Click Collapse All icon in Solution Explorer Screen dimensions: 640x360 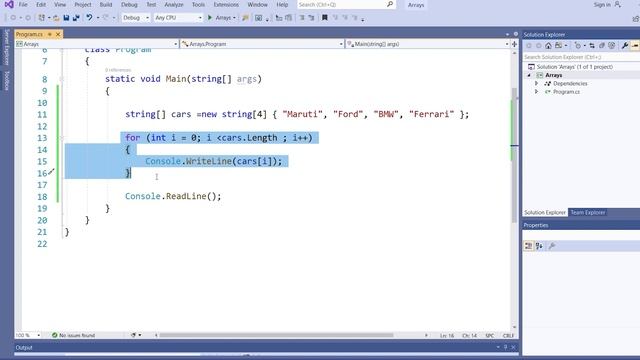pos(602,46)
